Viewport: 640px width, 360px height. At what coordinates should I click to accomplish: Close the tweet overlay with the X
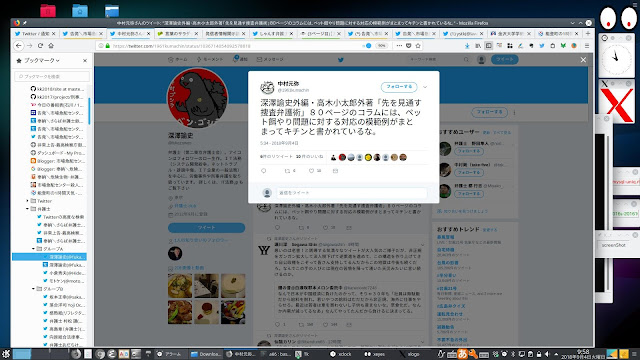point(583,60)
